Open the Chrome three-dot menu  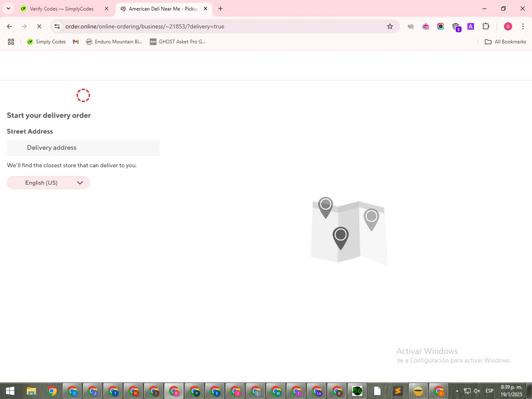pyautogui.click(x=523, y=26)
